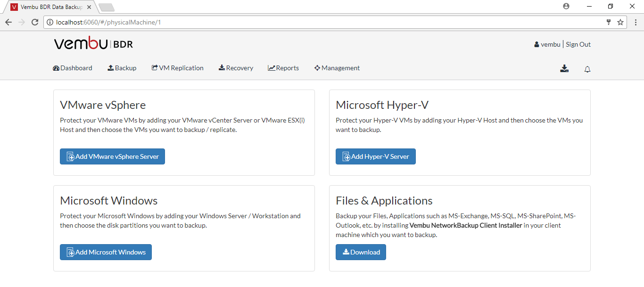The image size is (644, 287).
Task: Click the browser forward arrow
Action: [22, 22]
